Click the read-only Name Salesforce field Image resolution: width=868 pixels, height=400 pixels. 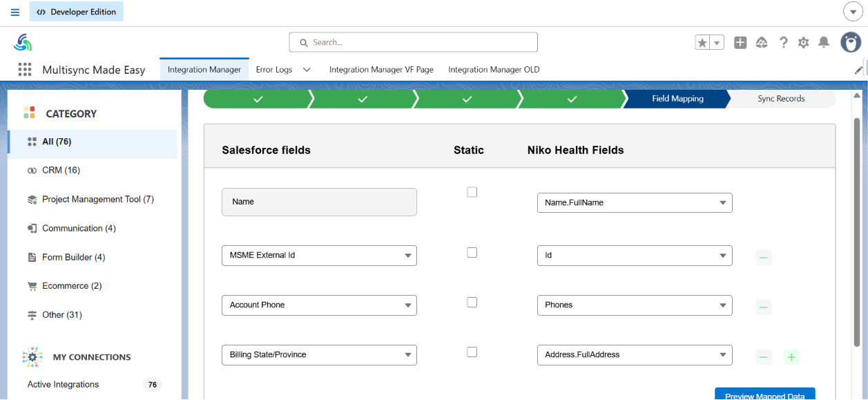click(x=319, y=202)
